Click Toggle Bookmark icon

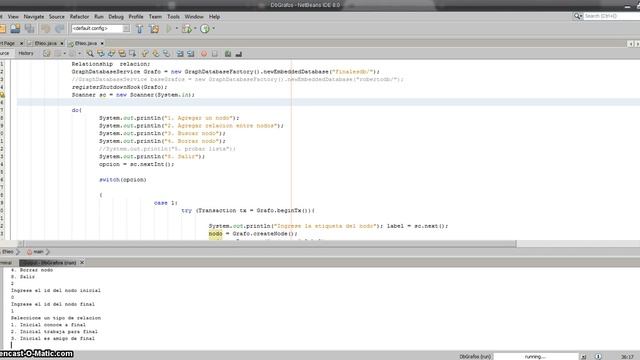pos(166,53)
